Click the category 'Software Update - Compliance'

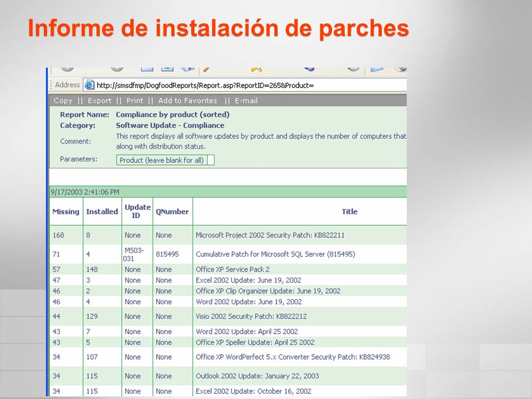(x=170, y=126)
